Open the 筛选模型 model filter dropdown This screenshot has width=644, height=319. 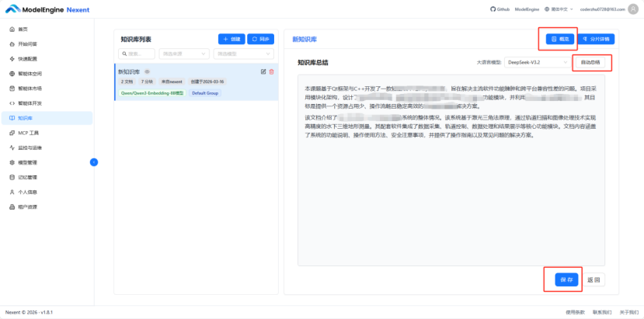(244, 54)
